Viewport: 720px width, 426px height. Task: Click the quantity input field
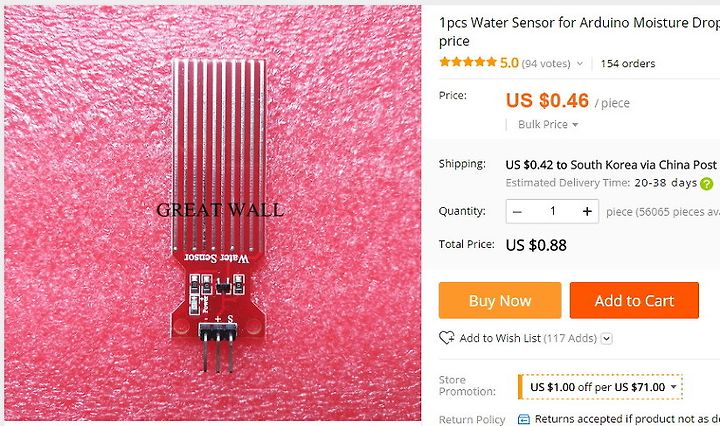(x=552, y=212)
